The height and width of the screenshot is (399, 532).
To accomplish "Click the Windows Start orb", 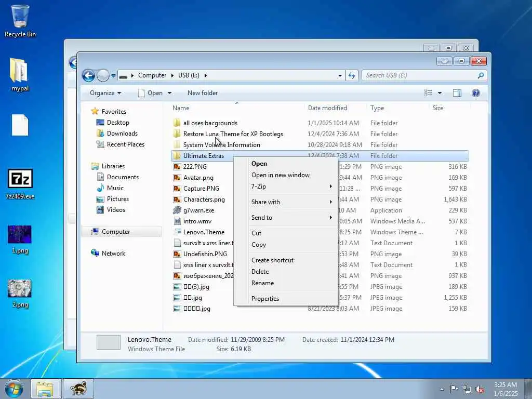I will pyautogui.click(x=14, y=389).
